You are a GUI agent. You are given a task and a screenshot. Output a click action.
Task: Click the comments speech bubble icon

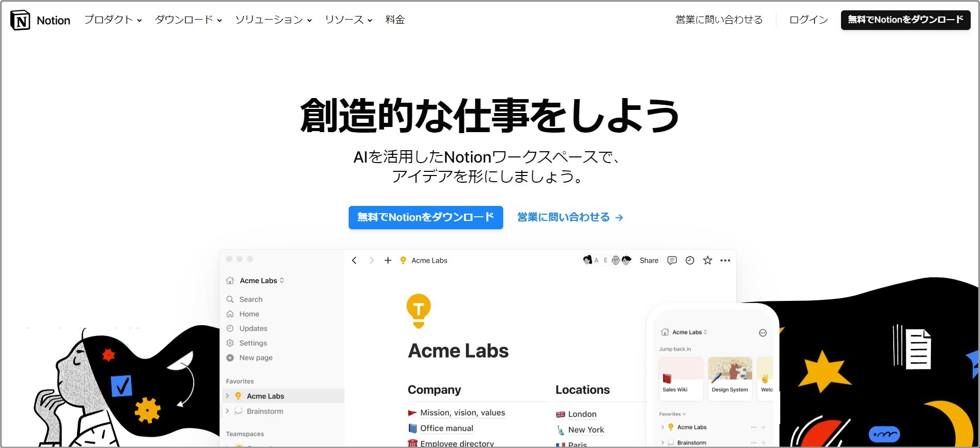672,261
